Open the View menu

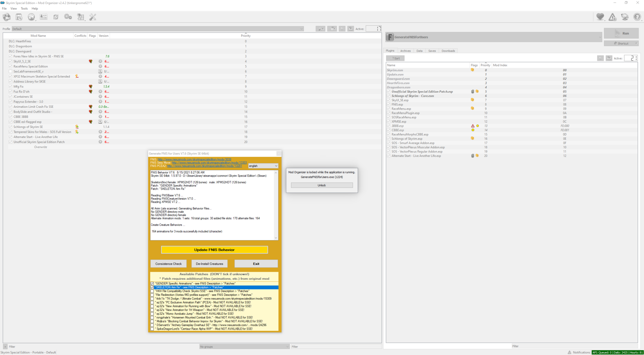point(14,8)
